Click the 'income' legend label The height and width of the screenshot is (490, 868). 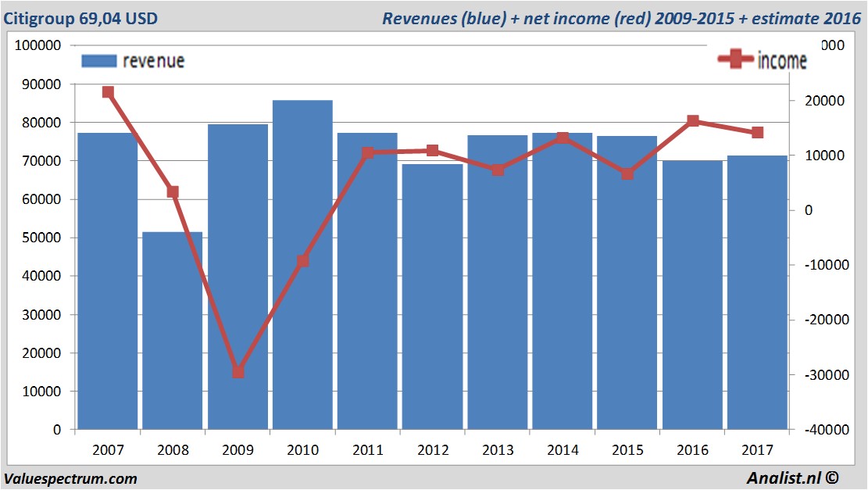point(781,60)
